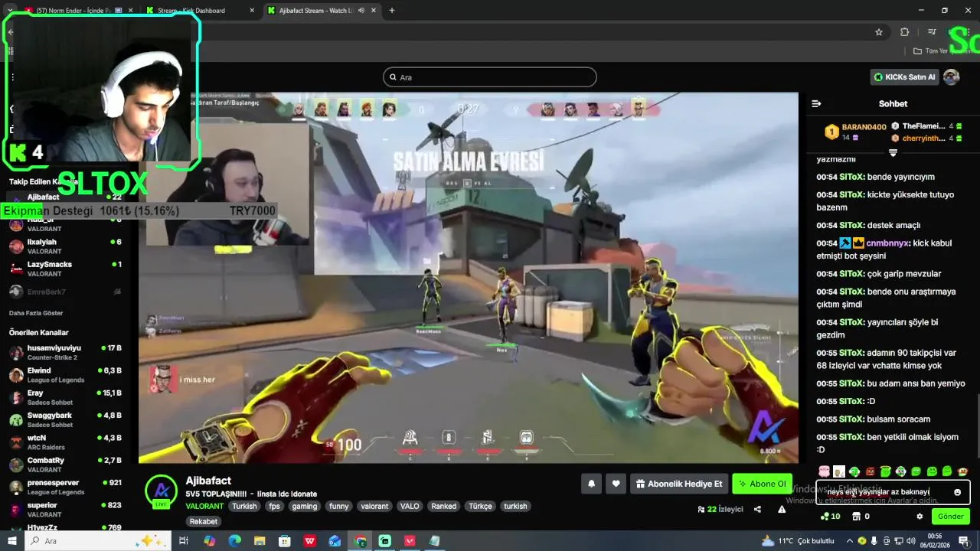980x551 pixels.
Task: Select the Turkish tag
Action: [245, 506]
